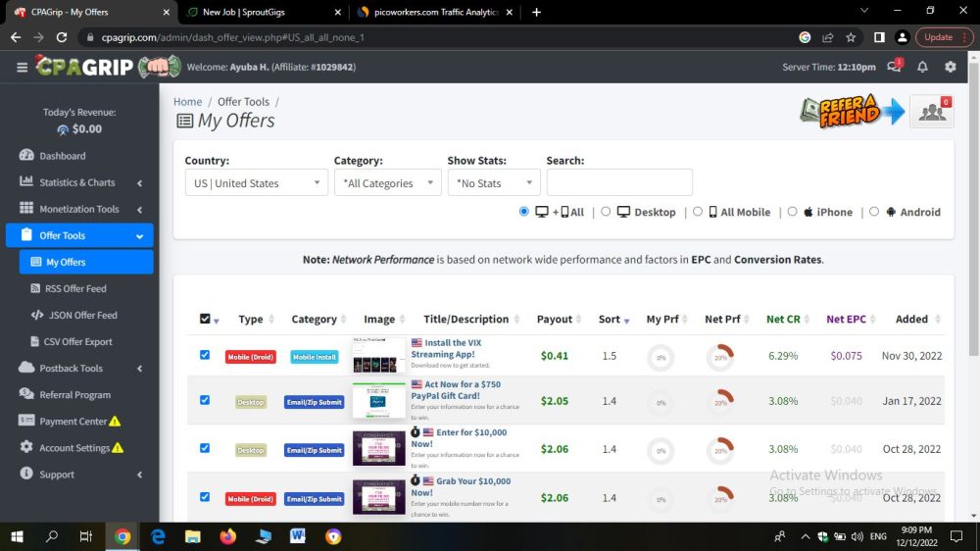
Task: Open File Explorer from taskbar
Action: pos(192,536)
